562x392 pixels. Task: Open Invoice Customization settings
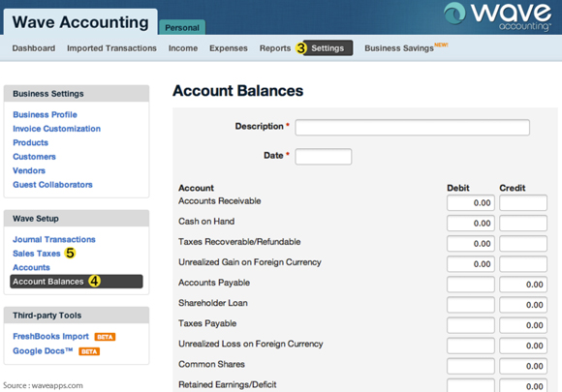click(x=56, y=129)
